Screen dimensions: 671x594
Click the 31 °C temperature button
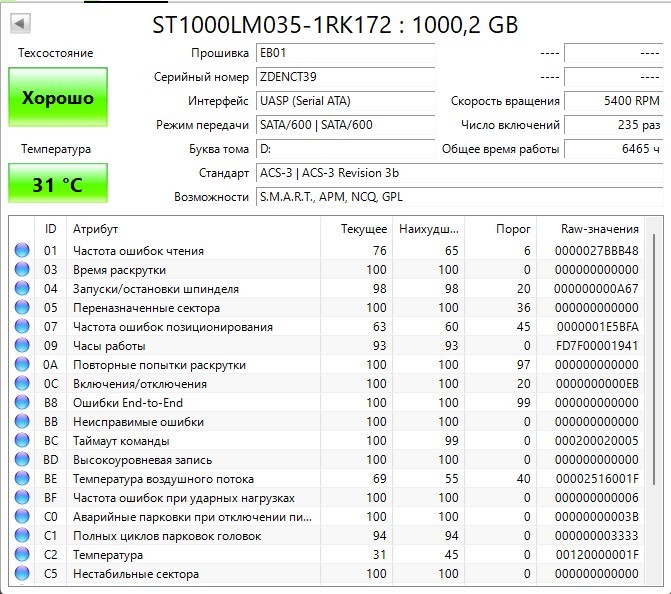(58, 183)
